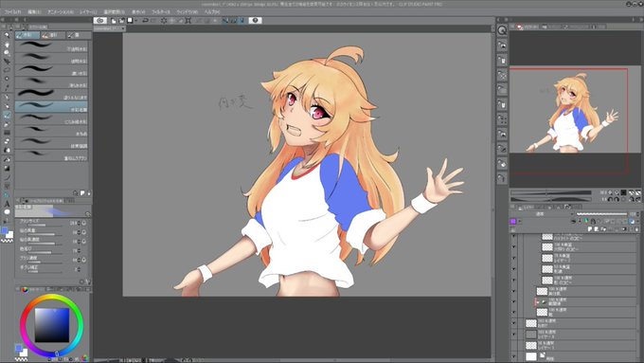Toggle brush size dynamics button
The width and height of the screenshot is (644, 363).
[83, 224]
